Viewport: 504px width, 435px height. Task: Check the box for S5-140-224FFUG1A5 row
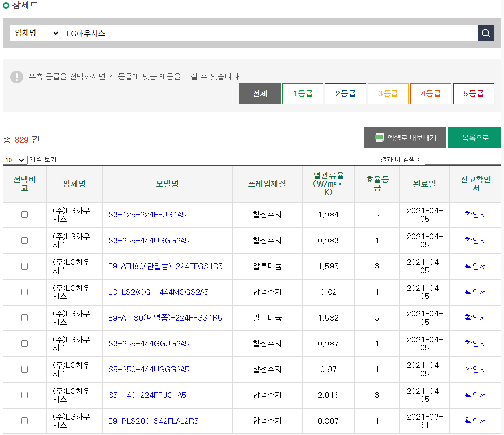click(24, 395)
